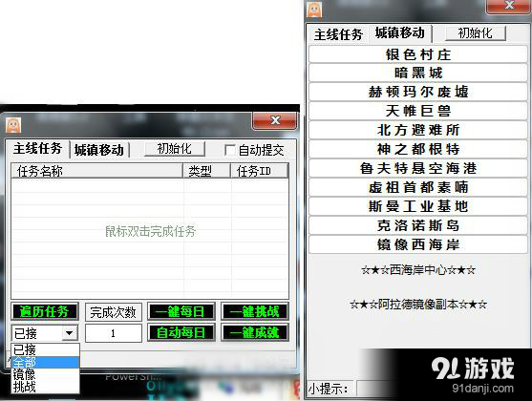
Task: Click the 初始化 button in the left window
Action: click(175, 149)
